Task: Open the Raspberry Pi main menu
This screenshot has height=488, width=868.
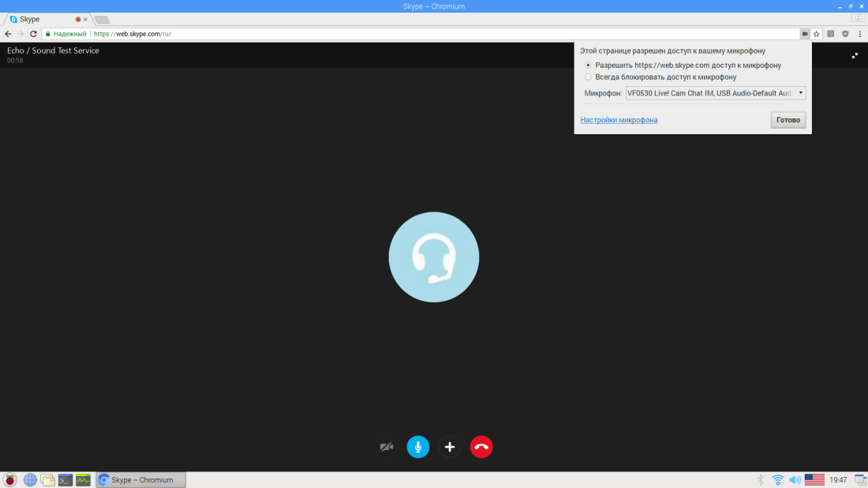Action: coord(10,479)
